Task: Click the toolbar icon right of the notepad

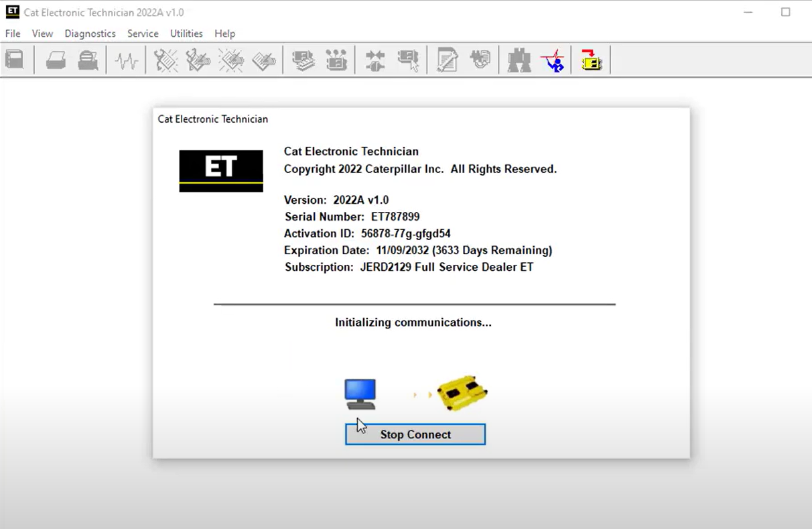Action: [480, 60]
